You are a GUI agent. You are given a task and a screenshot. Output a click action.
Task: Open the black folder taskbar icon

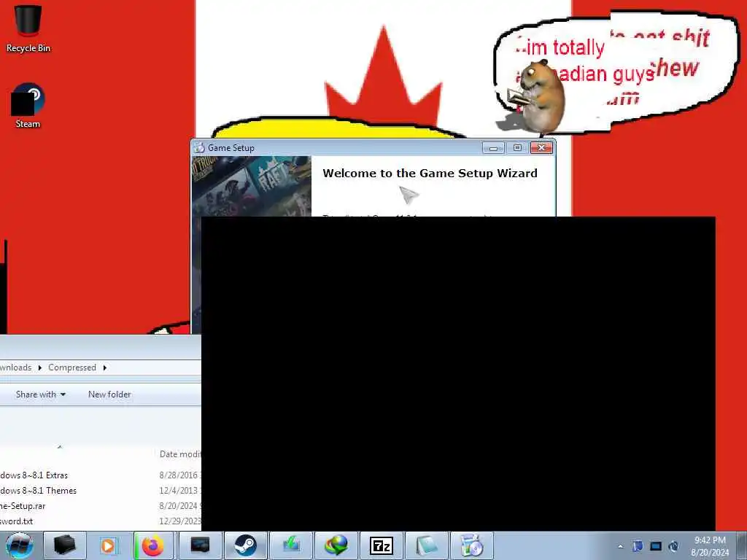pyautogui.click(x=65, y=545)
